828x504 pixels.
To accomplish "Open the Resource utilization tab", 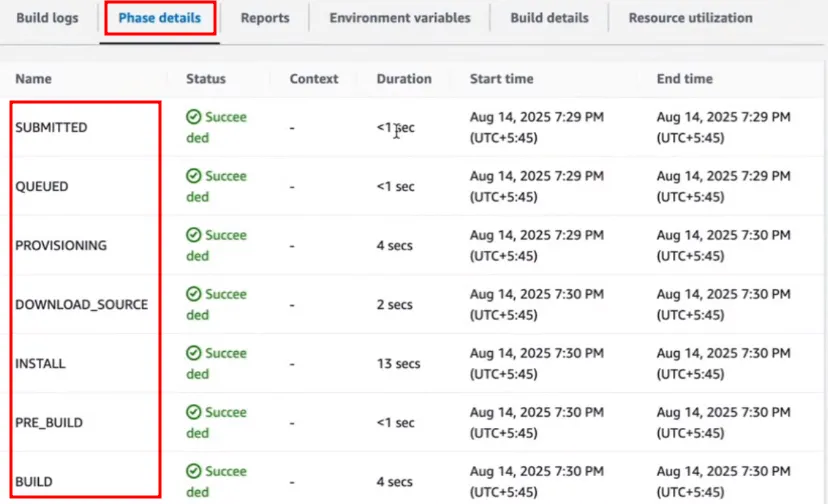I will pyautogui.click(x=690, y=18).
